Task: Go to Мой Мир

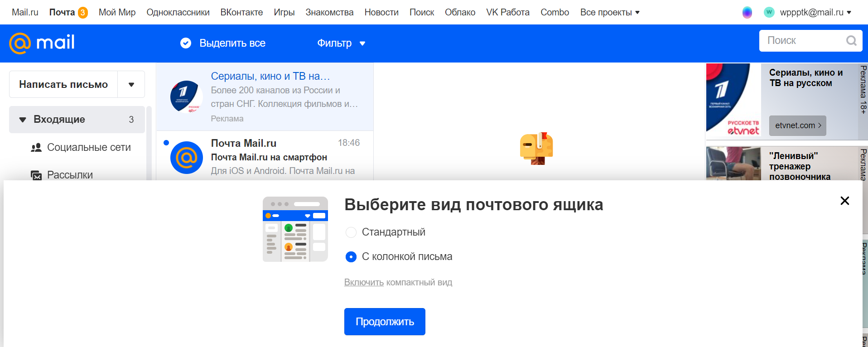Action: 117,12
